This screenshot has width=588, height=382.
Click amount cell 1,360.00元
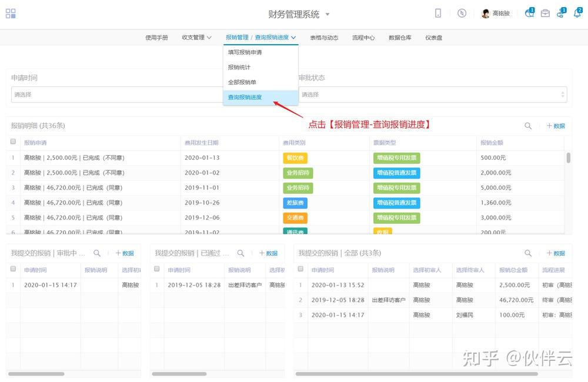[x=496, y=203]
